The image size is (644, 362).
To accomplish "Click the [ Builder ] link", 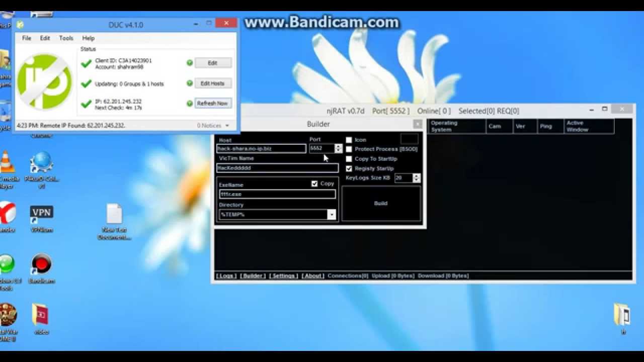I will tap(253, 276).
